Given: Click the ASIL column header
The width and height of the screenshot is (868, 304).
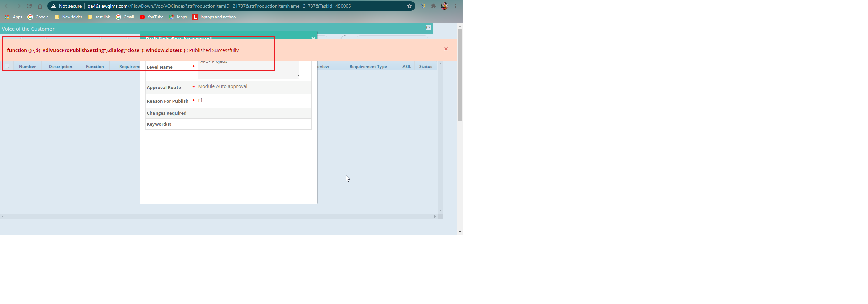Looking at the screenshot, I should 407,67.
